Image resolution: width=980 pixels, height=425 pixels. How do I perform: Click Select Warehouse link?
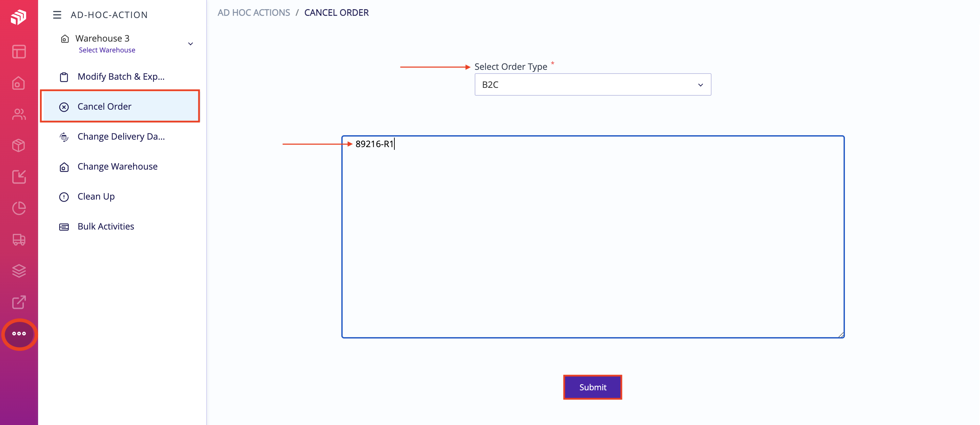[107, 50]
